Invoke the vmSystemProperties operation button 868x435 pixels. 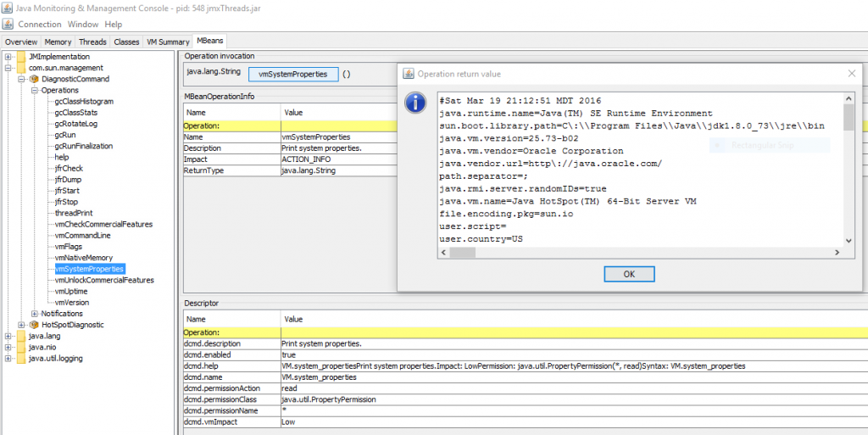293,74
